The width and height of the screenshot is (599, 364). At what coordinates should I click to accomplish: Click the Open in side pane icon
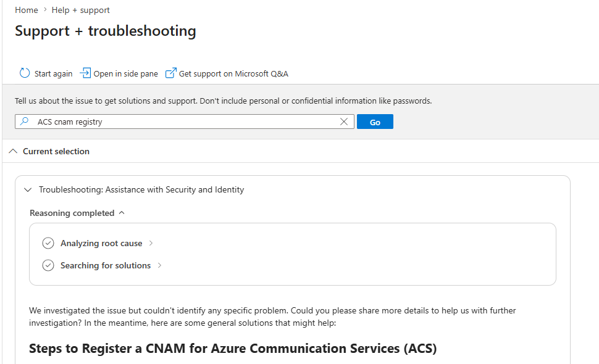click(x=85, y=73)
